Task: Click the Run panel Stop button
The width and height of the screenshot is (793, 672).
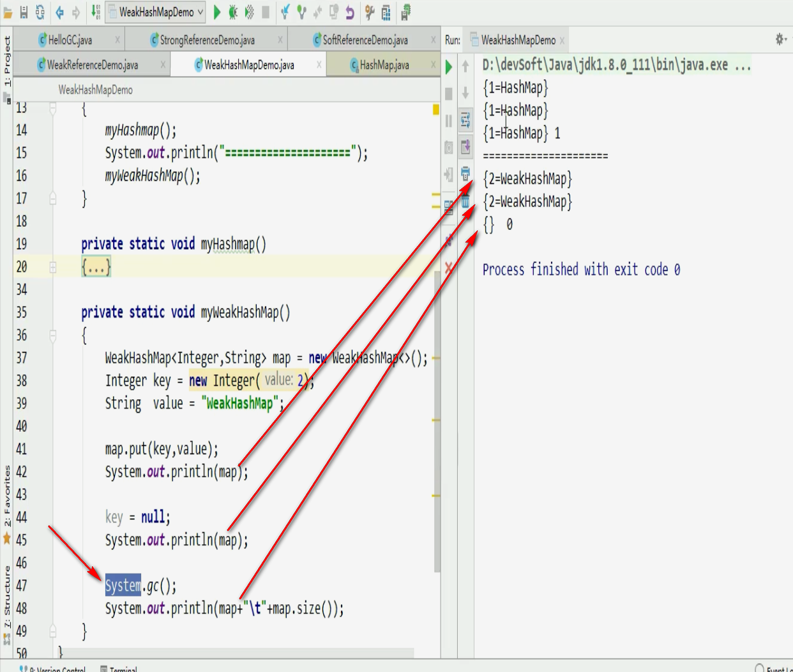Action: pos(449,94)
